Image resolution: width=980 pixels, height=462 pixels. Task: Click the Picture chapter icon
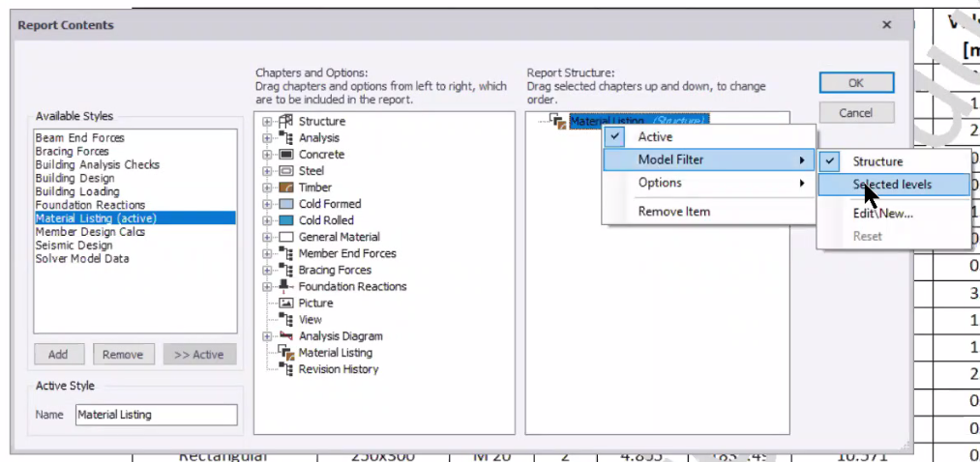tap(285, 303)
